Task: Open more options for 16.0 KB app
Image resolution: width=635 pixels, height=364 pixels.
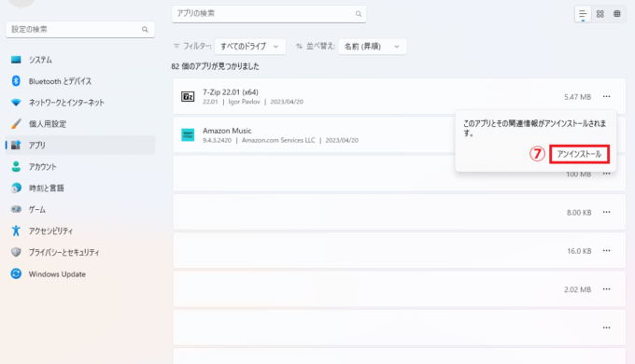Action: [606, 251]
